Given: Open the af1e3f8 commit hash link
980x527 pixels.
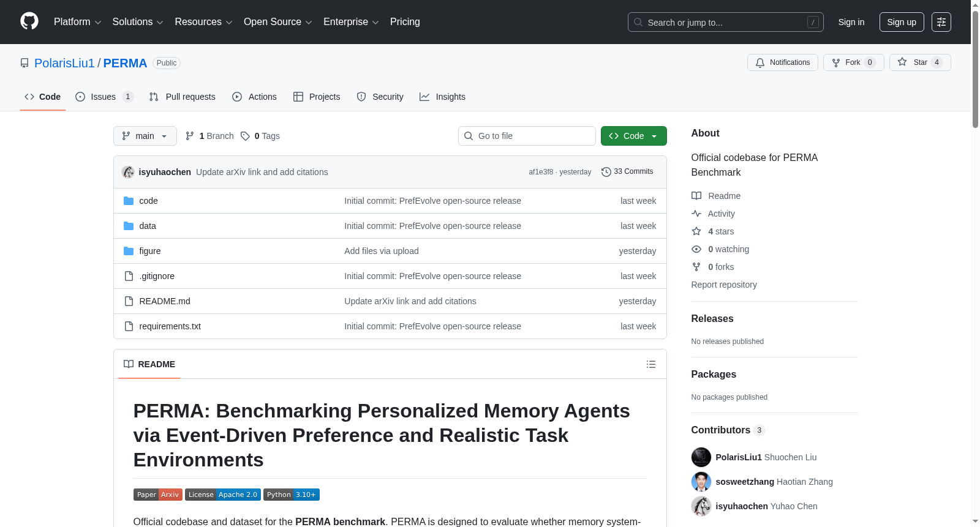Looking at the screenshot, I should [x=541, y=172].
